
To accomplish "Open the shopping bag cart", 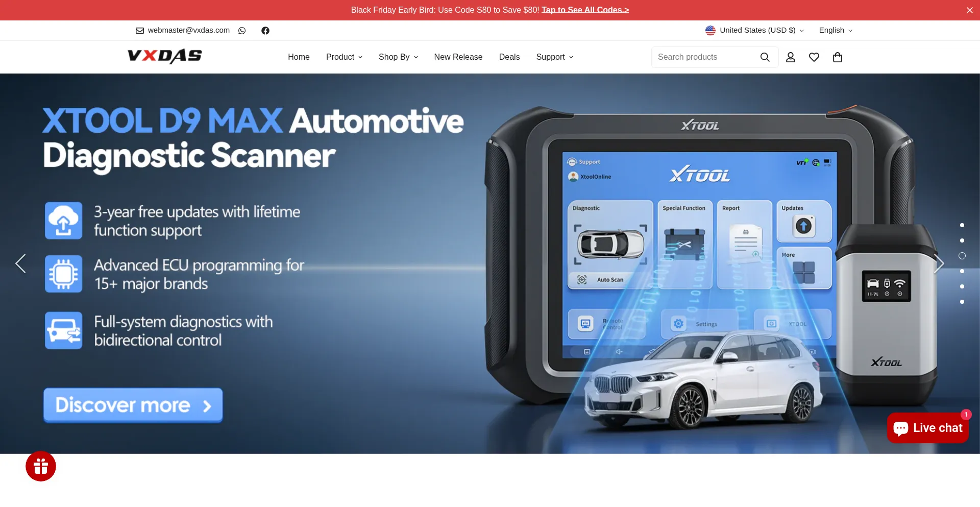I will coord(838,57).
